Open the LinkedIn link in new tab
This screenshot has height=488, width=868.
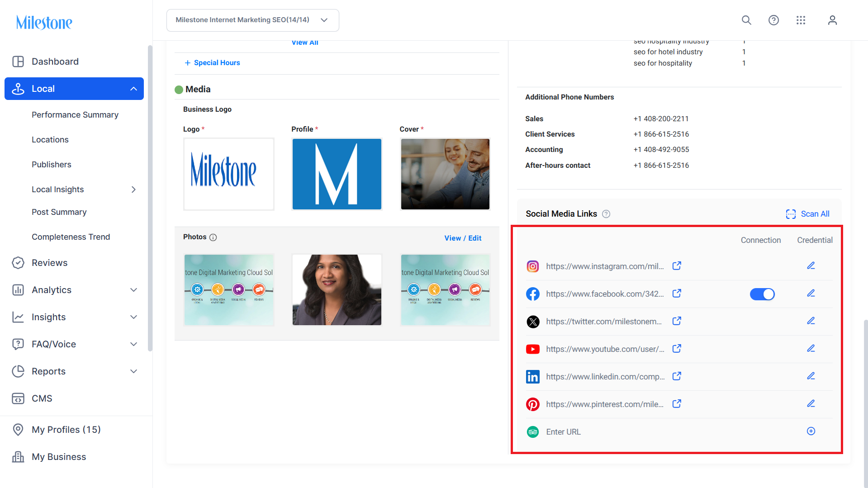[677, 376]
